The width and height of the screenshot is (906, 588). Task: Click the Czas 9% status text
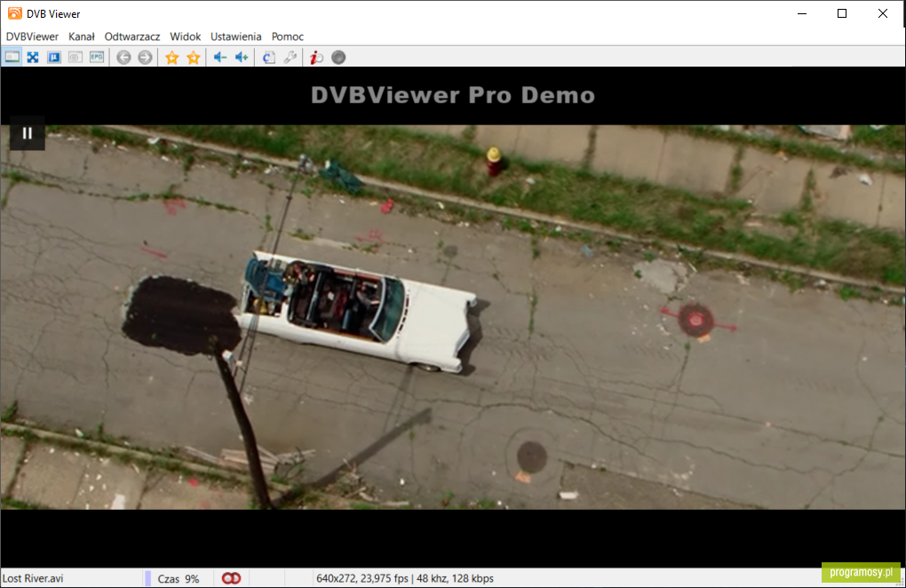179,579
